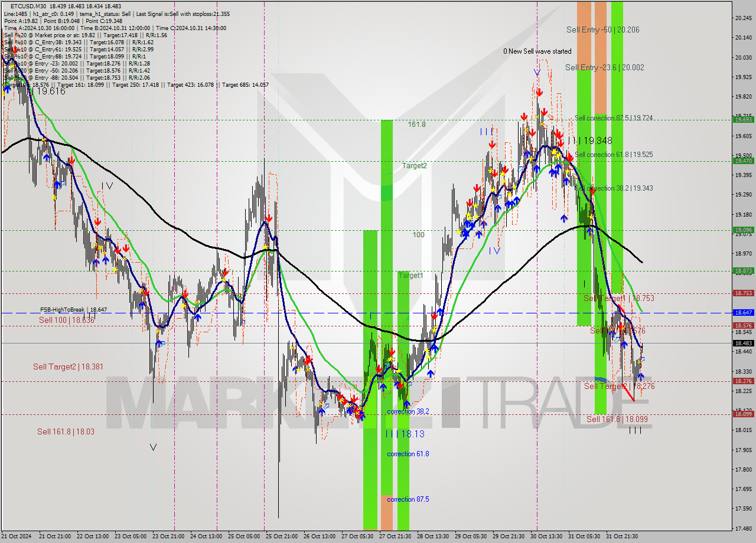The image size is (756, 543).
Task: Click 'Point A:19.82' info text
Action: pos(20,21)
